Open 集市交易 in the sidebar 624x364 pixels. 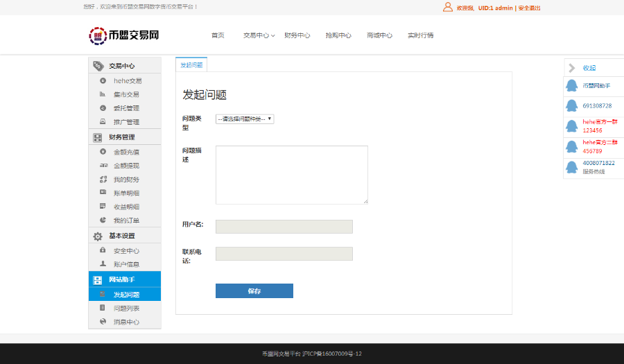click(126, 94)
